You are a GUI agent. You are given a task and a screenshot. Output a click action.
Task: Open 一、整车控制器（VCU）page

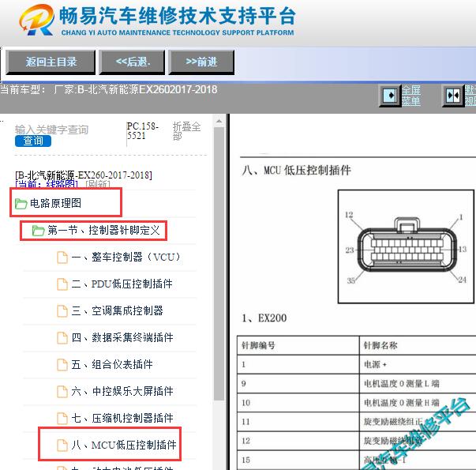click(126, 257)
